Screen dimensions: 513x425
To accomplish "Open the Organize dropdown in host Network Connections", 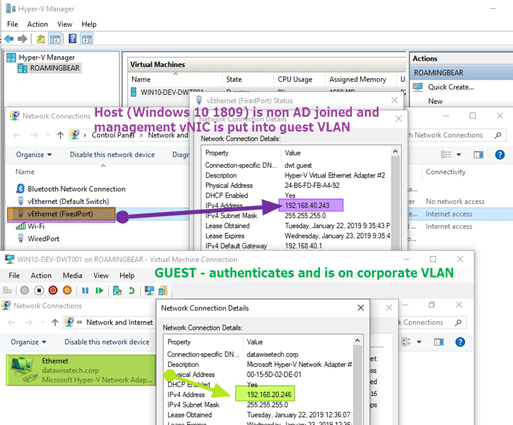I will pos(34,155).
